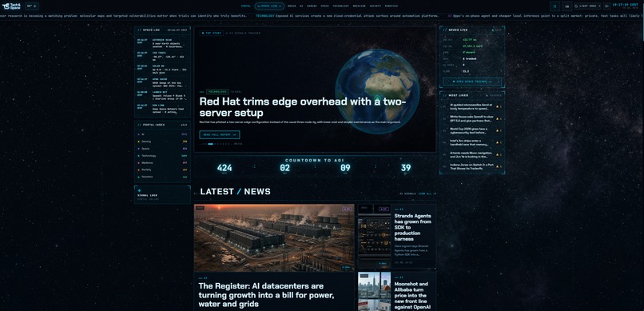Select Medicine in the Portal Index
Screen dimensions: 644x311
(163, 162)
